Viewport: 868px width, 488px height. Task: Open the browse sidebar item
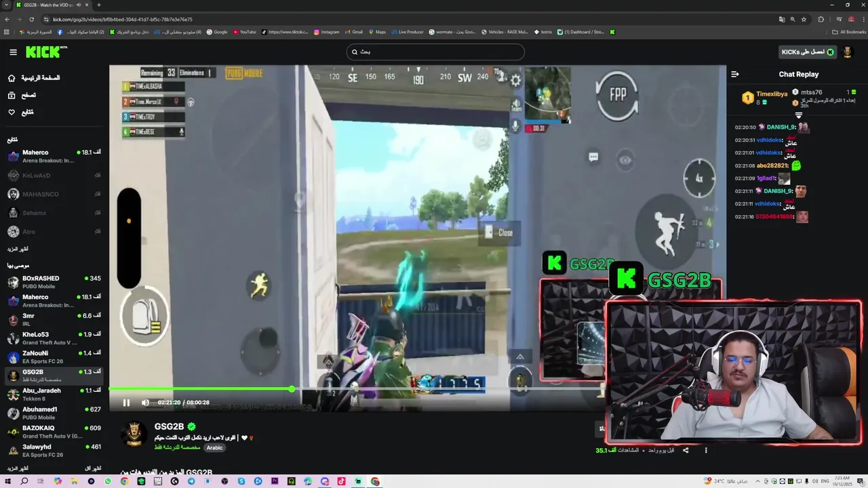[x=22, y=95]
